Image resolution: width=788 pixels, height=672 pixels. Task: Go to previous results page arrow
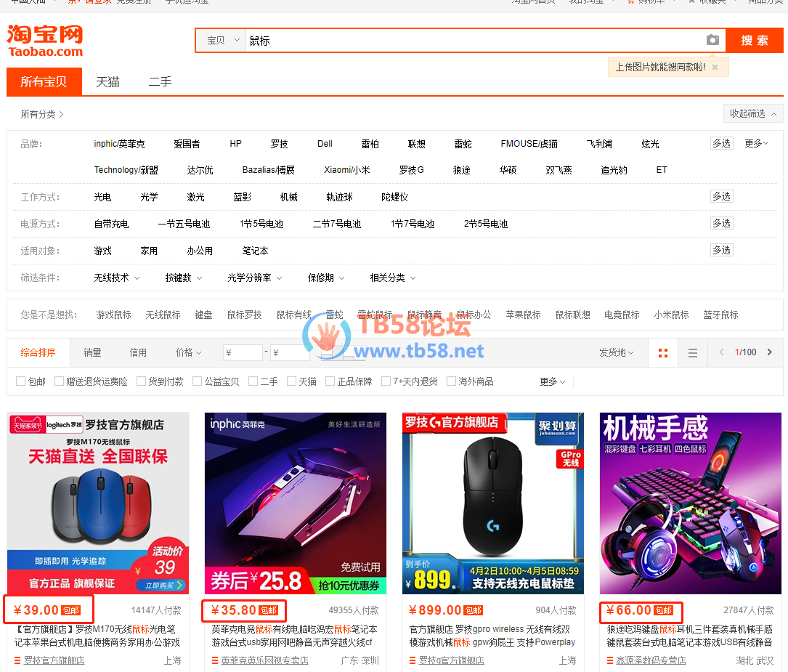point(721,352)
